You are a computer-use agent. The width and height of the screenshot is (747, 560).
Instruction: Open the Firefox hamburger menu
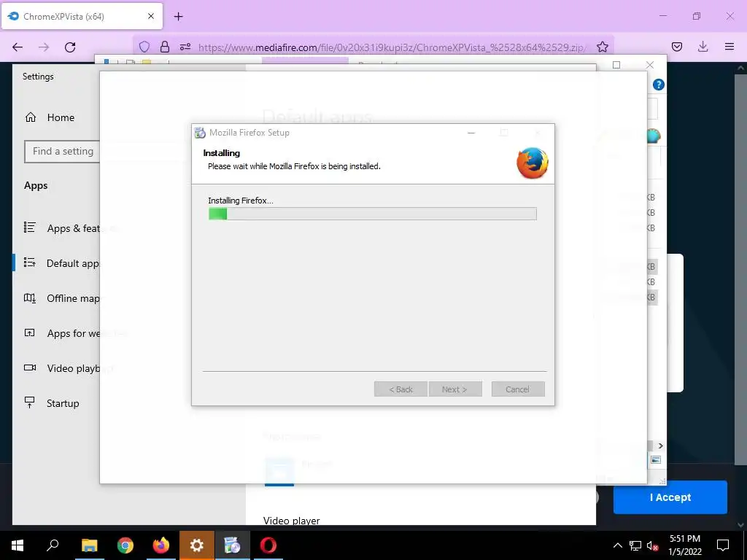[729, 47]
